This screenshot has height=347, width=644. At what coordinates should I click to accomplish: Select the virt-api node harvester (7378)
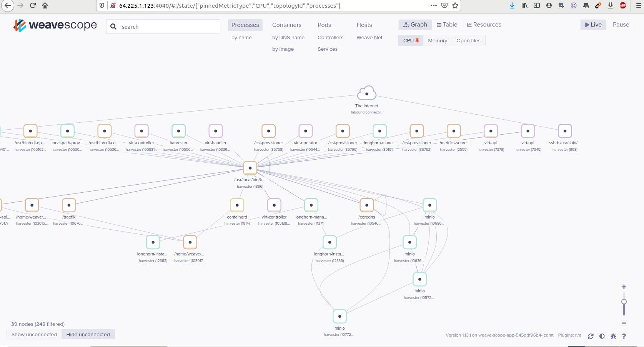pyautogui.click(x=491, y=131)
